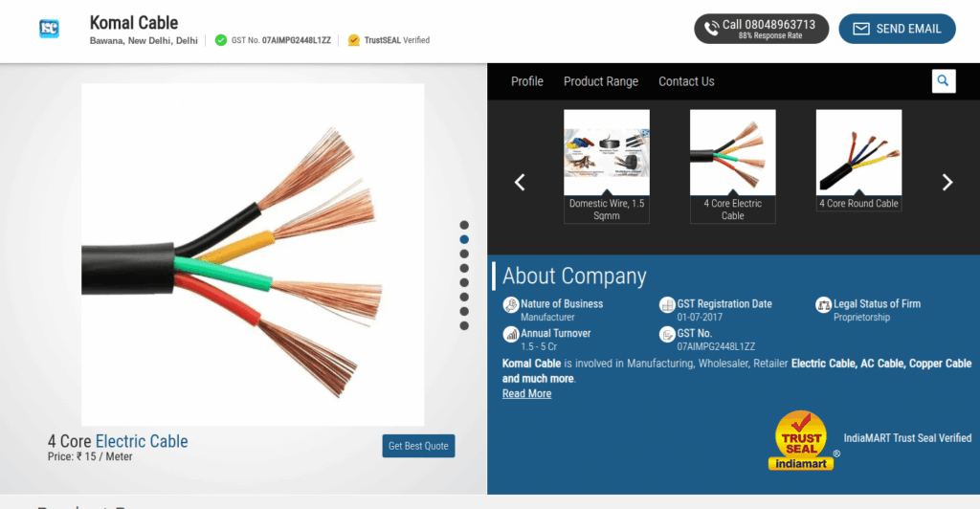The height and width of the screenshot is (509, 980).
Task: Click the Send Email button
Action: [x=897, y=29]
